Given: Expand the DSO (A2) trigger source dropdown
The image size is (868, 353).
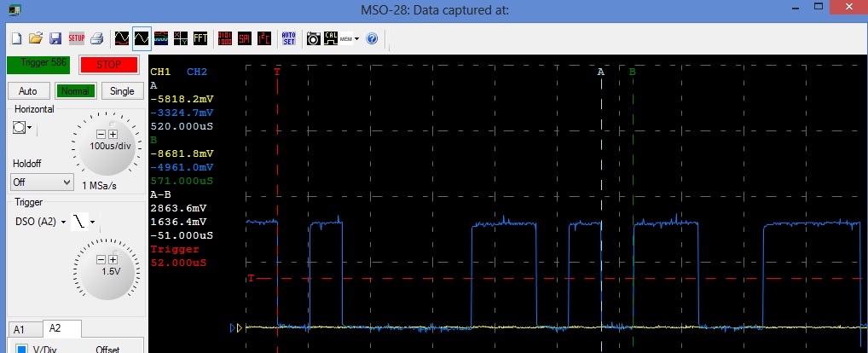Looking at the screenshot, I should click(x=40, y=223).
